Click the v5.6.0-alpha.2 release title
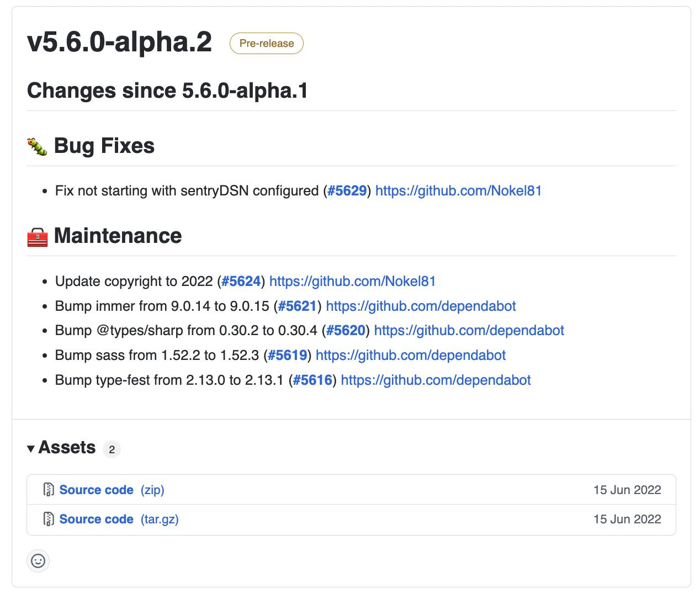Screen dimensions: 700x594 [119, 42]
